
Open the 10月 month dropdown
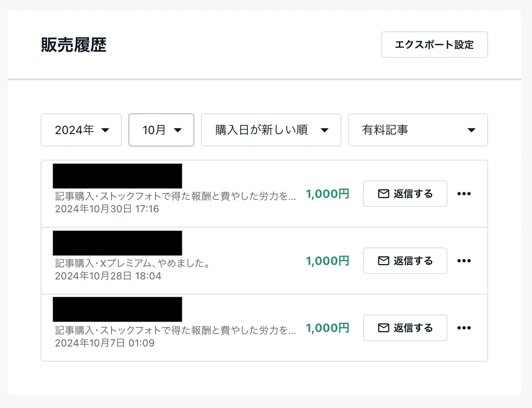pyautogui.click(x=161, y=130)
